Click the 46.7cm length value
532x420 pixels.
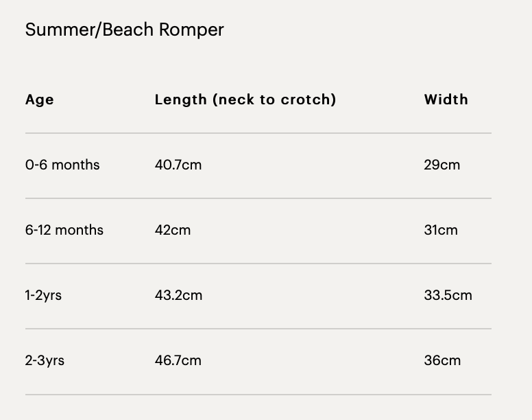point(178,360)
